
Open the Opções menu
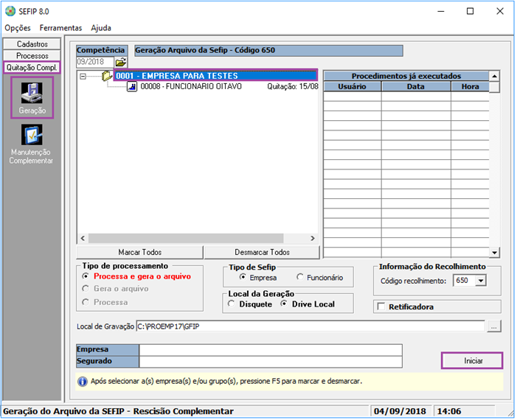[x=18, y=28]
